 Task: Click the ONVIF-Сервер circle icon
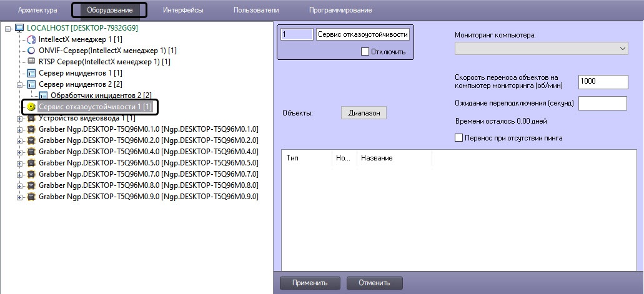point(31,51)
